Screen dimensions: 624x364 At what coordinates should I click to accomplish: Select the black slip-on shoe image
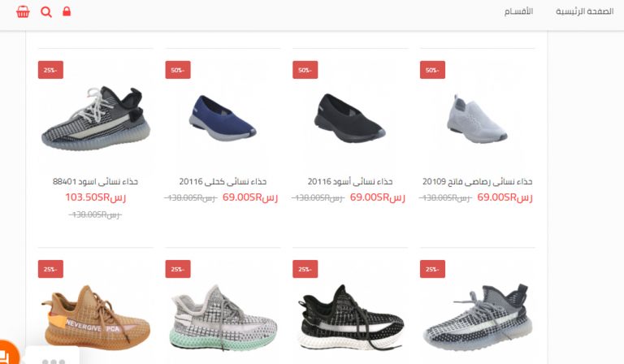350,118
